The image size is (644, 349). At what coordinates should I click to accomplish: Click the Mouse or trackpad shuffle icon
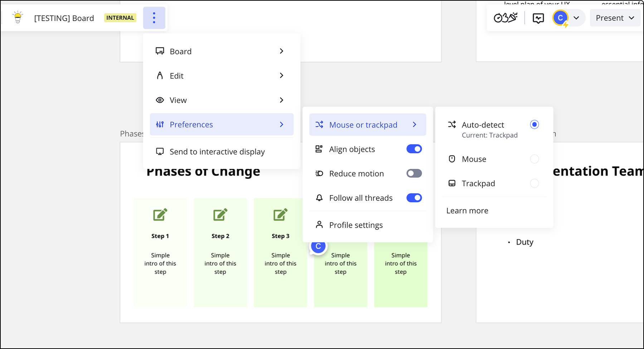pyautogui.click(x=319, y=124)
